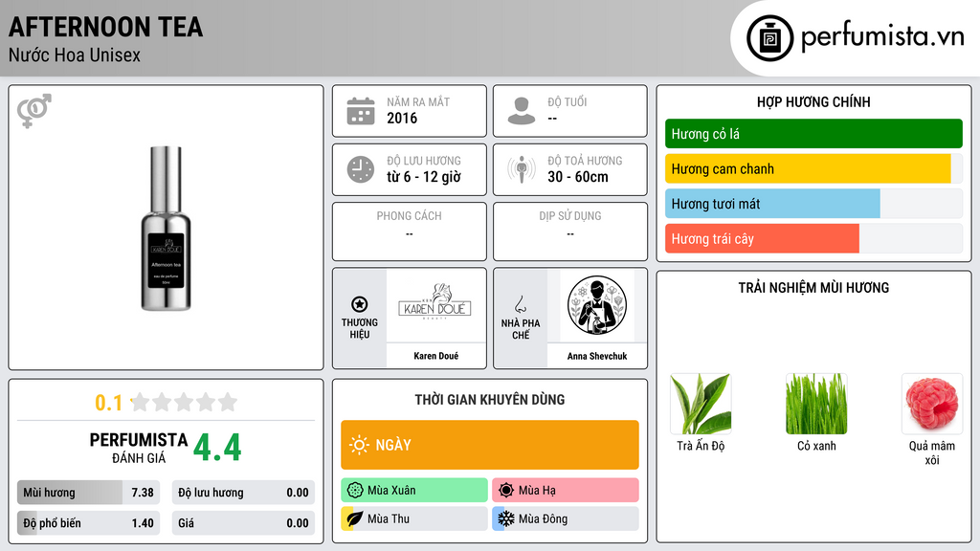Image resolution: width=980 pixels, height=551 pixels.
Task: Open perfumer Anna Shevchuk's portrait
Action: point(597,305)
